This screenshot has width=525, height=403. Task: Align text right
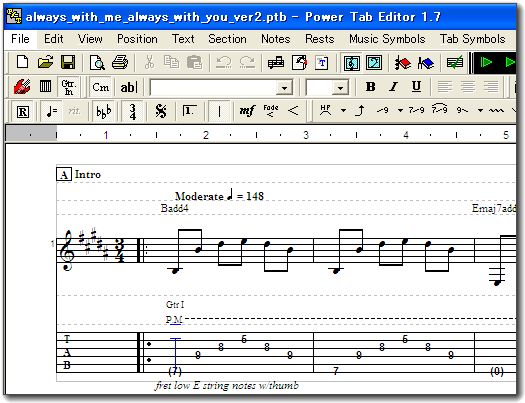491,87
